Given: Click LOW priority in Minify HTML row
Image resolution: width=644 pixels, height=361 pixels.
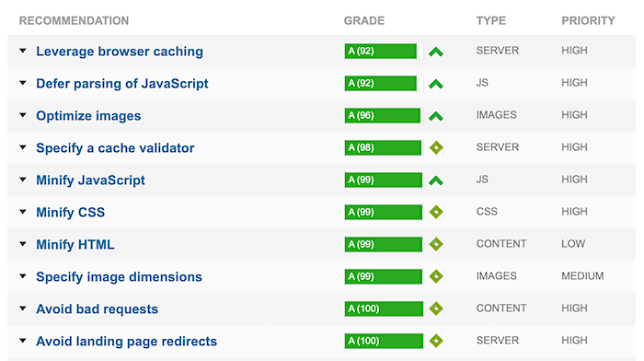Looking at the screenshot, I should [x=573, y=244].
